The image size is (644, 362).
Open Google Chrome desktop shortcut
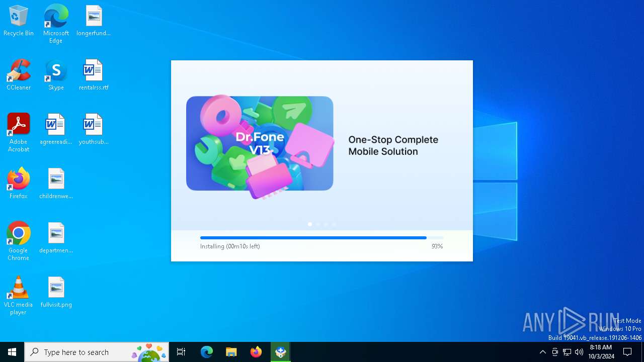coord(19,242)
